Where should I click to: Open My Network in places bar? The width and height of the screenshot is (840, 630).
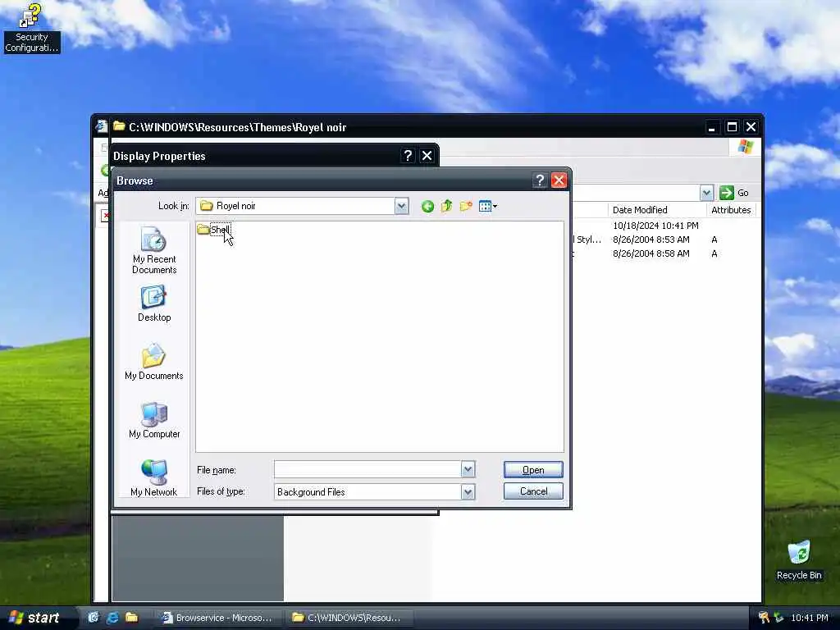(154, 478)
